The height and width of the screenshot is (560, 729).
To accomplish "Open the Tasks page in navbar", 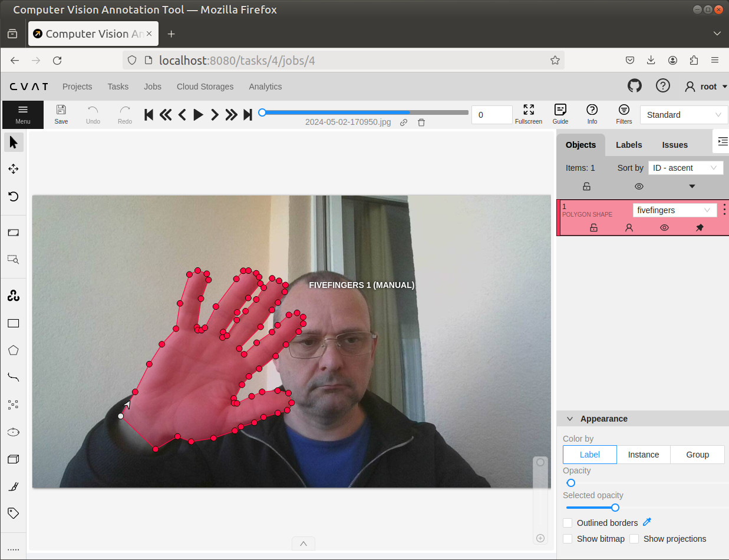I will coord(118,87).
